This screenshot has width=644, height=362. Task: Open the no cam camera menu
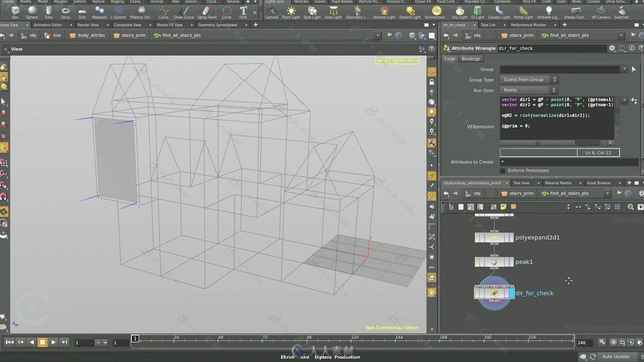tap(408, 61)
